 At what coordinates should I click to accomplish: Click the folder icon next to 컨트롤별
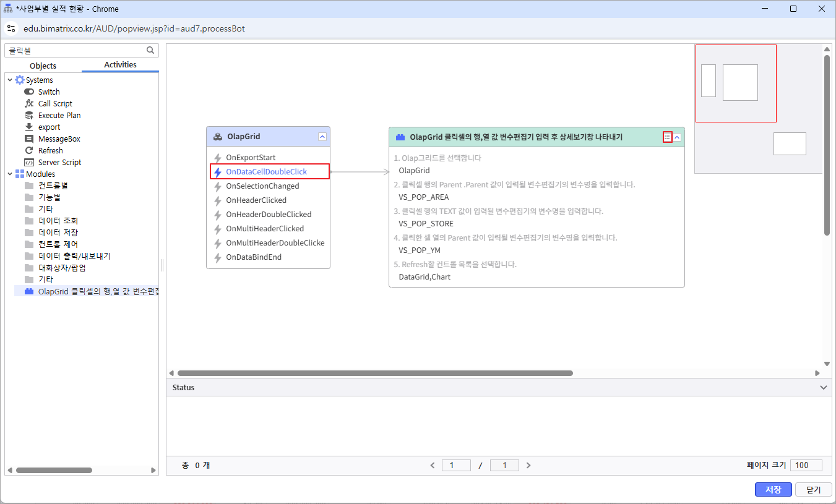click(x=29, y=186)
